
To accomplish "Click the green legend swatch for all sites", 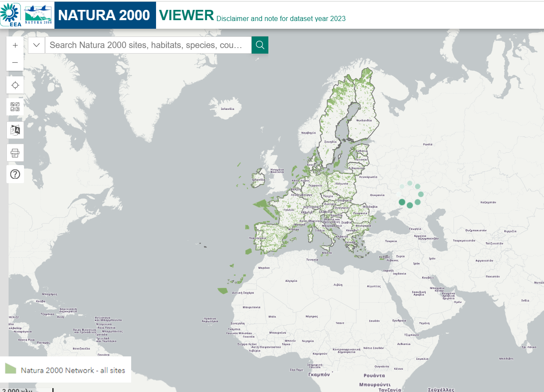I will click(11, 368).
